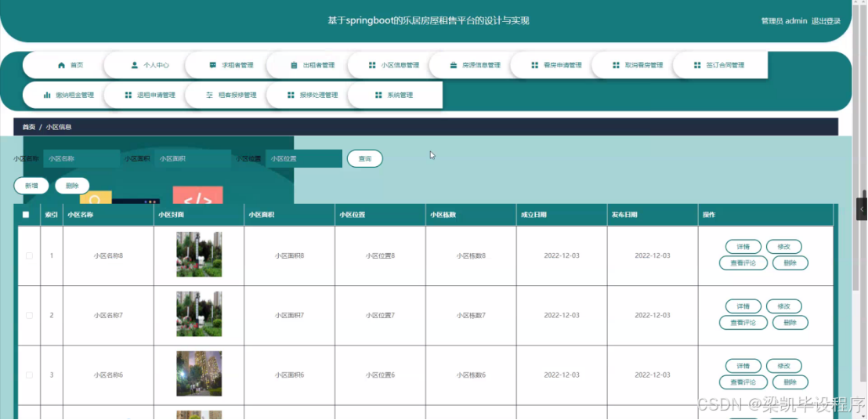Click the bar chart icon for 缴纳租金管理
This screenshot has width=868, height=420.
tap(47, 95)
